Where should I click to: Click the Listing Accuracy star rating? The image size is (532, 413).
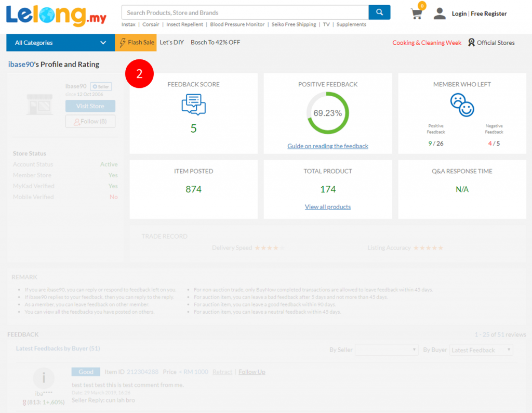pyautogui.click(x=428, y=248)
